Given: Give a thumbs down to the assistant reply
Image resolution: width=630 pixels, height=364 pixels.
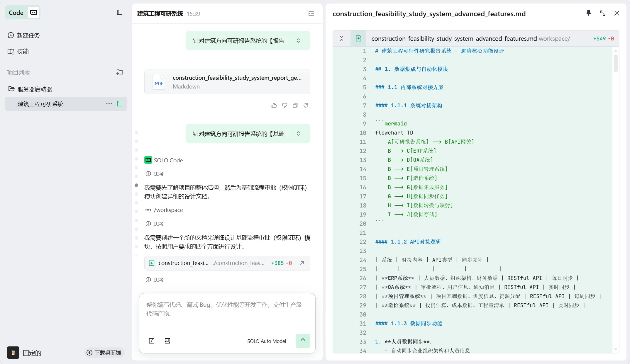Looking at the screenshot, I should point(284,105).
